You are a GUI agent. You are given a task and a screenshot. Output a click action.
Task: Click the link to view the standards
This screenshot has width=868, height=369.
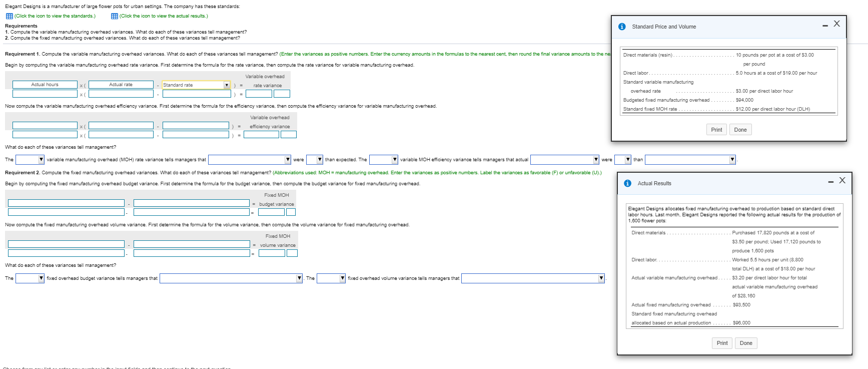point(55,16)
